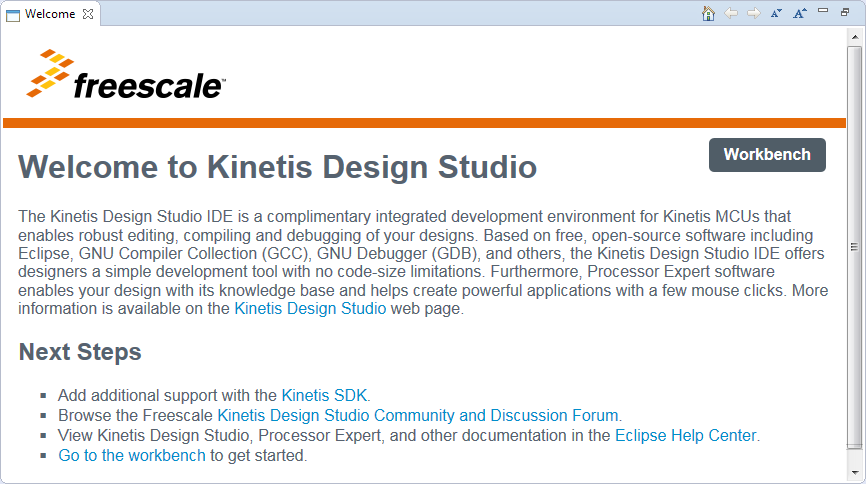The image size is (866, 484).
Task: Open the Kinetis Design Studio web page link
Action: pos(310,308)
